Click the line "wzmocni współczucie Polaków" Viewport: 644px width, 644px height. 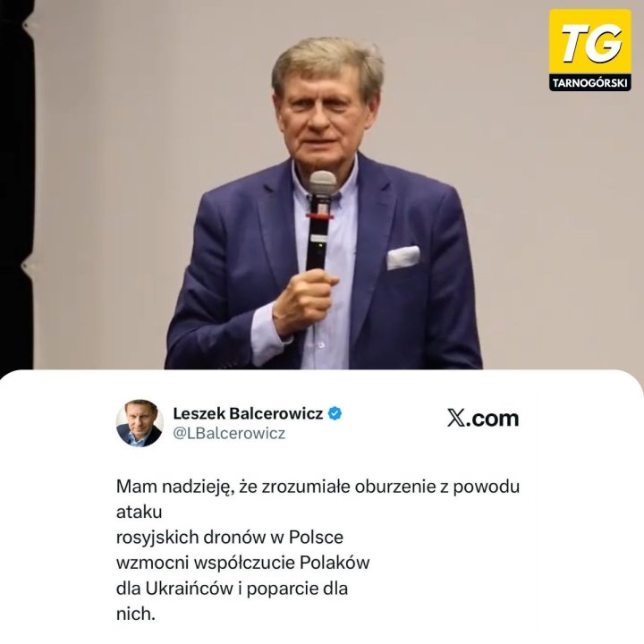(x=242, y=563)
